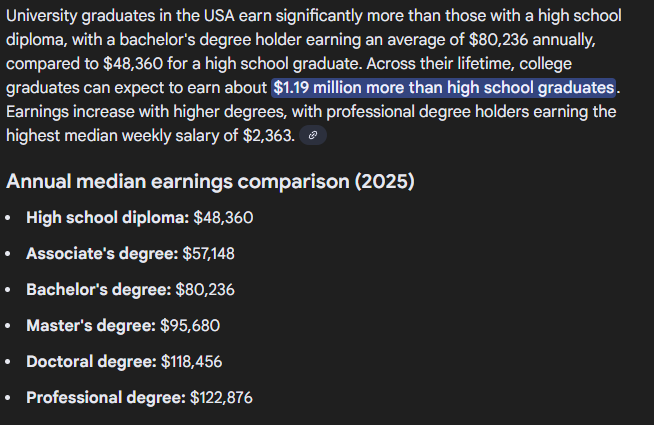Click the highlighted $1.19 million text
Viewport: 654px width, 425px height.
(x=443, y=88)
